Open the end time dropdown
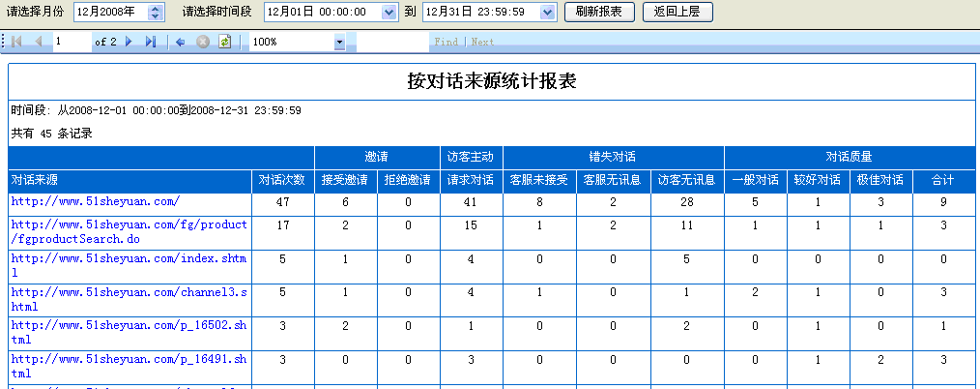The width and height of the screenshot is (980, 389). tap(547, 12)
